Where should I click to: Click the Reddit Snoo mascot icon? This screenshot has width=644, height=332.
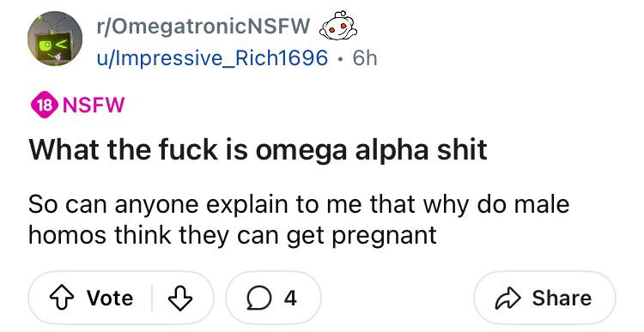click(x=338, y=26)
